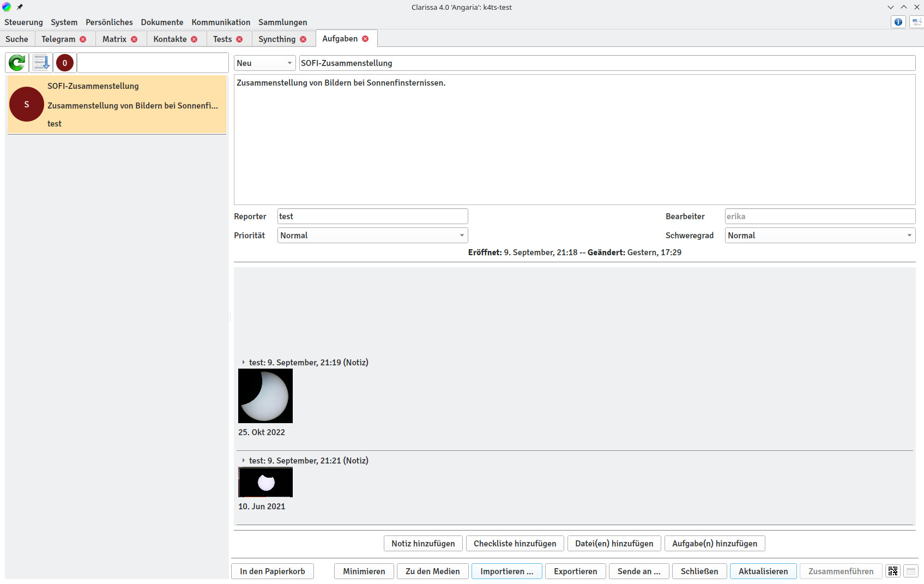This screenshot has height=584, width=924.
Task: Open the System menu
Action: [64, 22]
